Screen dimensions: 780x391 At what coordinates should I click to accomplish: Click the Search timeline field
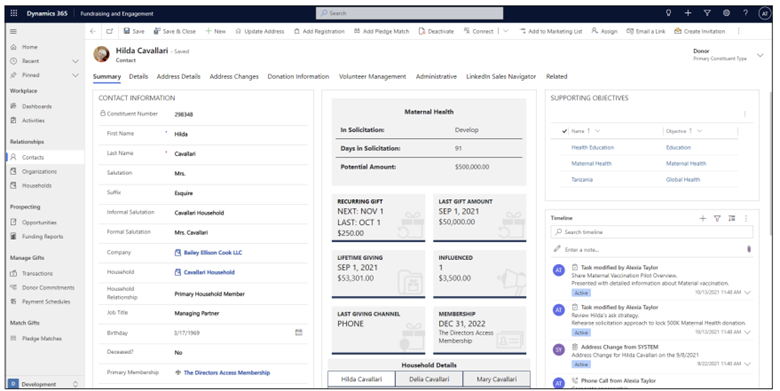tap(652, 232)
